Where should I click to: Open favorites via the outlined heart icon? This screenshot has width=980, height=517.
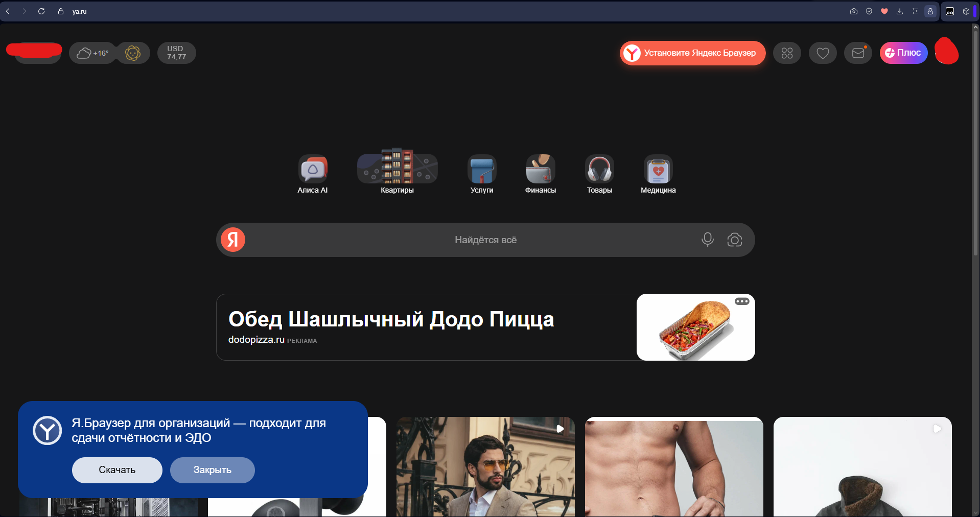823,53
